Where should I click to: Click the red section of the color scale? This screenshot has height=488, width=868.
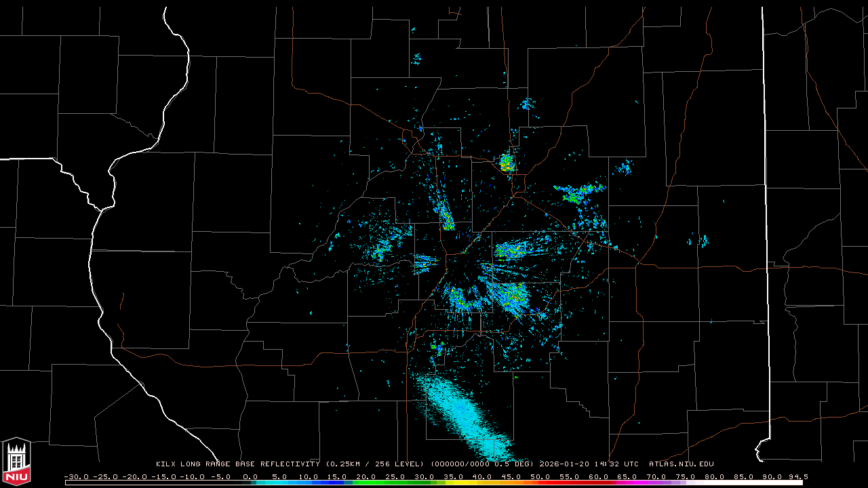[x=563, y=483]
